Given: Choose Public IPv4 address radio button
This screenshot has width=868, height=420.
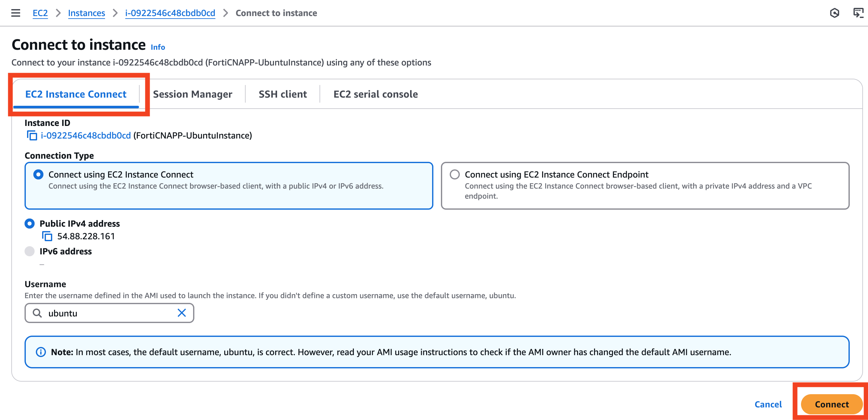Looking at the screenshot, I should [30, 223].
